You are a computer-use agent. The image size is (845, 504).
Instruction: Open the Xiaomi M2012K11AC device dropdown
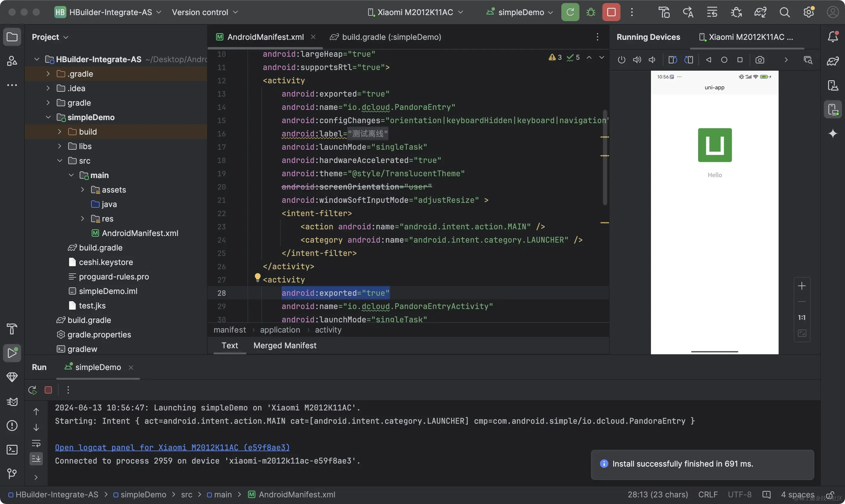click(415, 12)
